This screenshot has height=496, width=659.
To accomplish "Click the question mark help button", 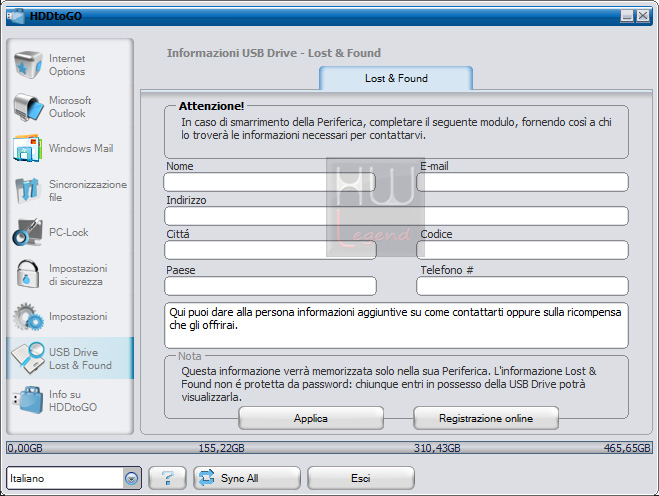I will 167,478.
